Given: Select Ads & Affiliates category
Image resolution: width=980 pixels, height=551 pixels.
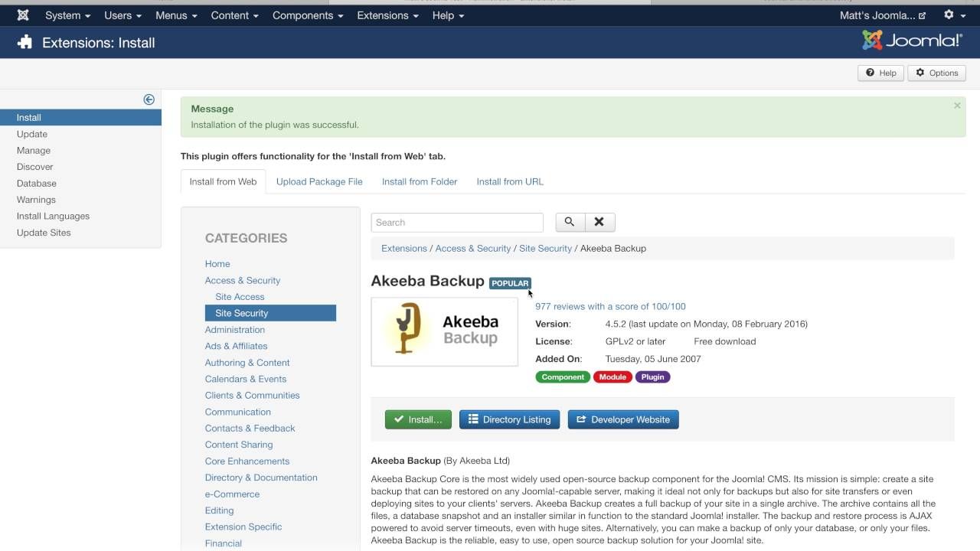Looking at the screenshot, I should pos(236,346).
